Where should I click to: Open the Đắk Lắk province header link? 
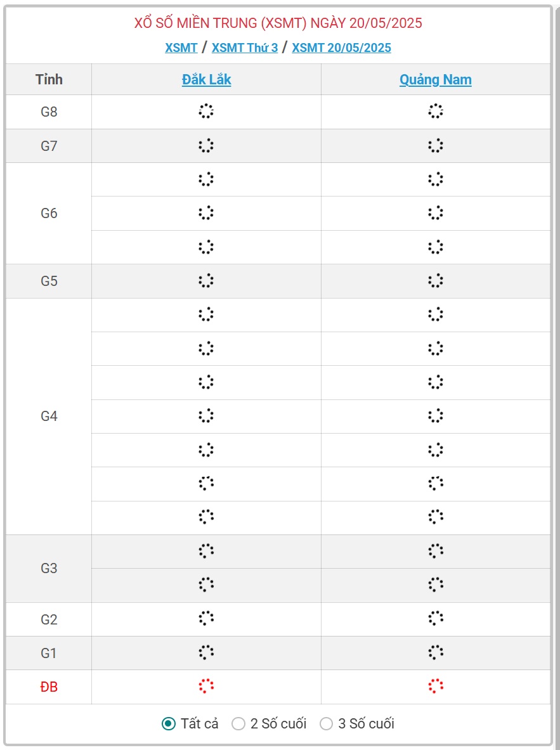pos(206,80)
